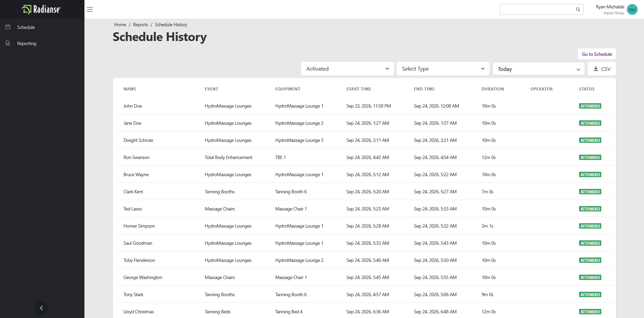Click the Ryan Michalski user name

[x=610, y=7]
